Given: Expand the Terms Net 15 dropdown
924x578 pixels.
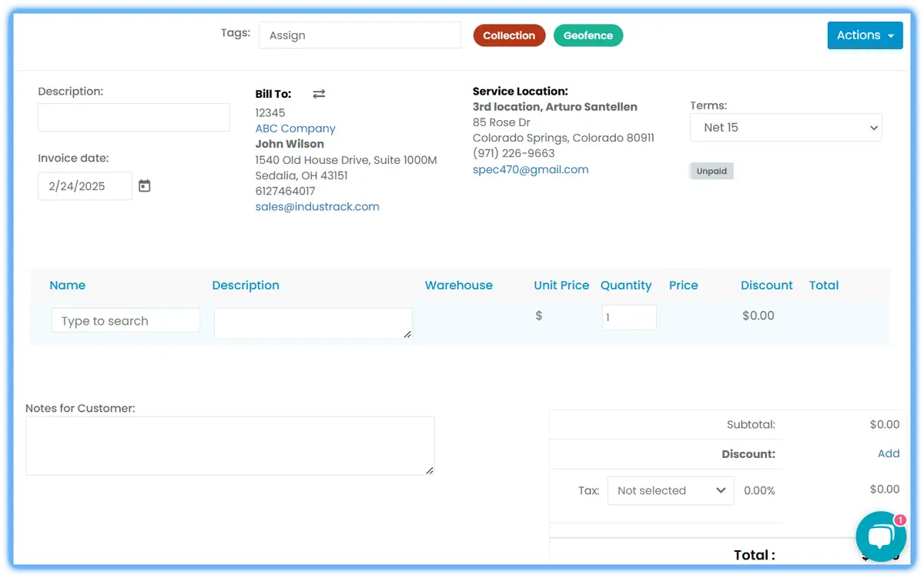Looking at the screenshot, I should tap(786, 128).
